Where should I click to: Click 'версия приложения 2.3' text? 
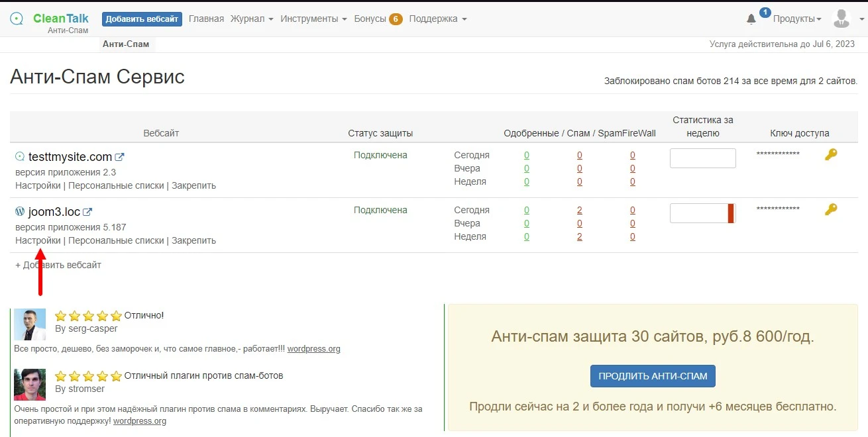[x=66, y=172]
